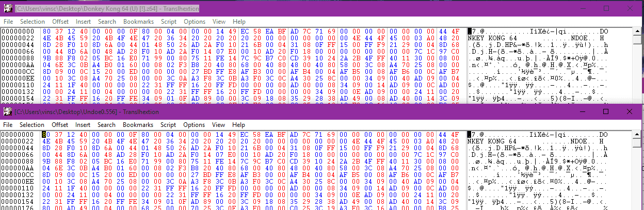Maximize the Donkey Kong 64 Translhextion window
Screen dimensions: 644x210
tap(606, 9)
